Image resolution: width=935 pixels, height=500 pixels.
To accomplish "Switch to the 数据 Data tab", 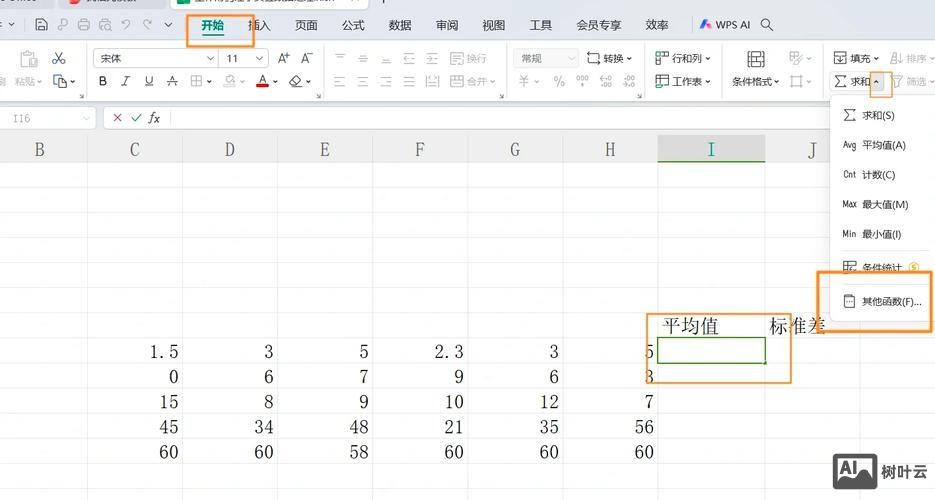I will 400,25.
